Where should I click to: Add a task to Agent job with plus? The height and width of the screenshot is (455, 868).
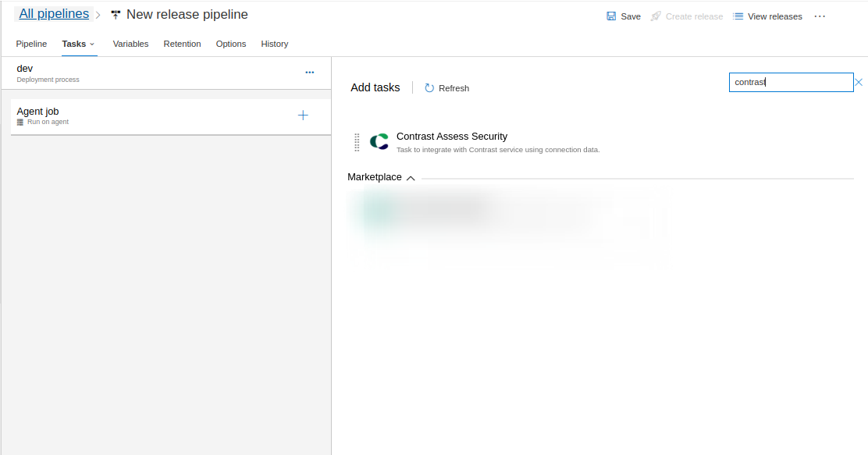click(x=303, y=116)
